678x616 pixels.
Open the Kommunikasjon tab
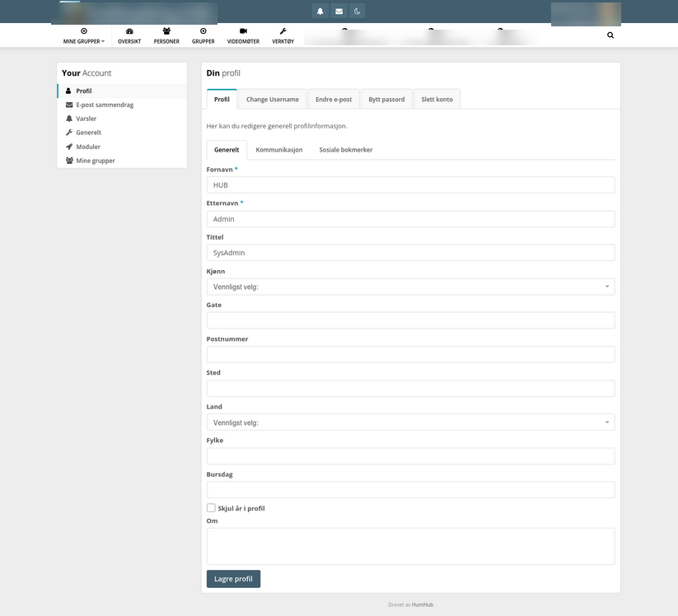coord(280,150)
